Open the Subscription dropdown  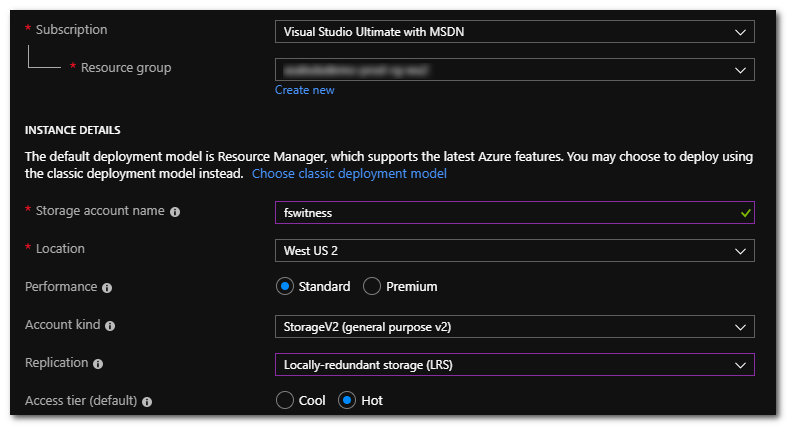pyautogui.click(x=514, y=32)
